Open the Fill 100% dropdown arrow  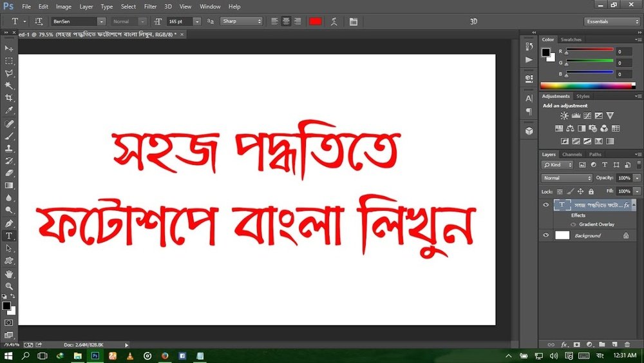(x=637, y=191)
